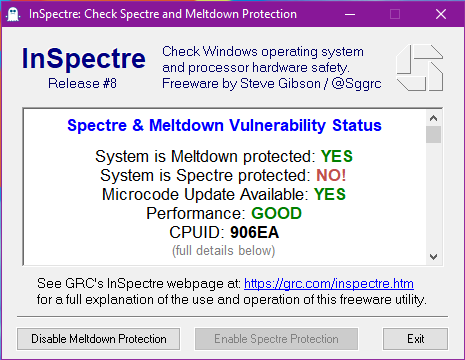
Task: Click the GRC logo graphic
Action: tap(420, 67)
